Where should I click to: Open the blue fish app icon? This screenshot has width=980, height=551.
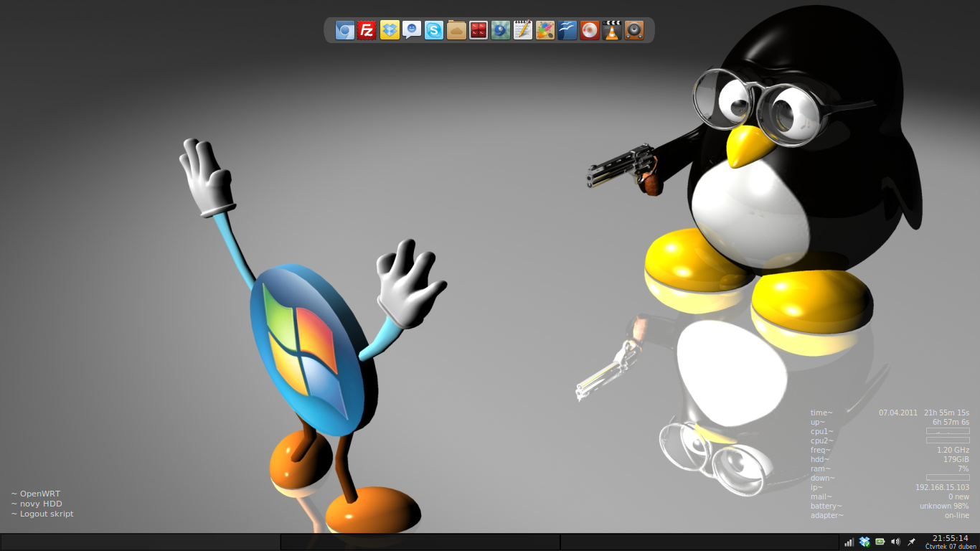(x=501, y=30)
